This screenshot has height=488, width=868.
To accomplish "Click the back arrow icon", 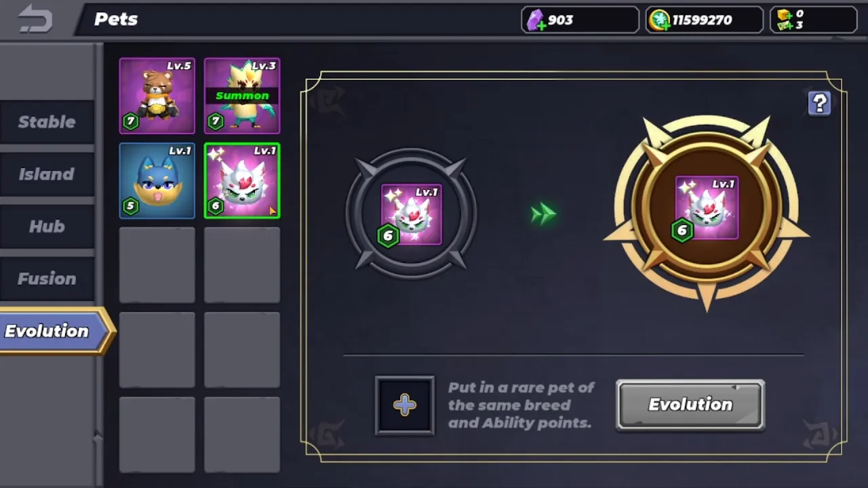I will pos(35,19).
